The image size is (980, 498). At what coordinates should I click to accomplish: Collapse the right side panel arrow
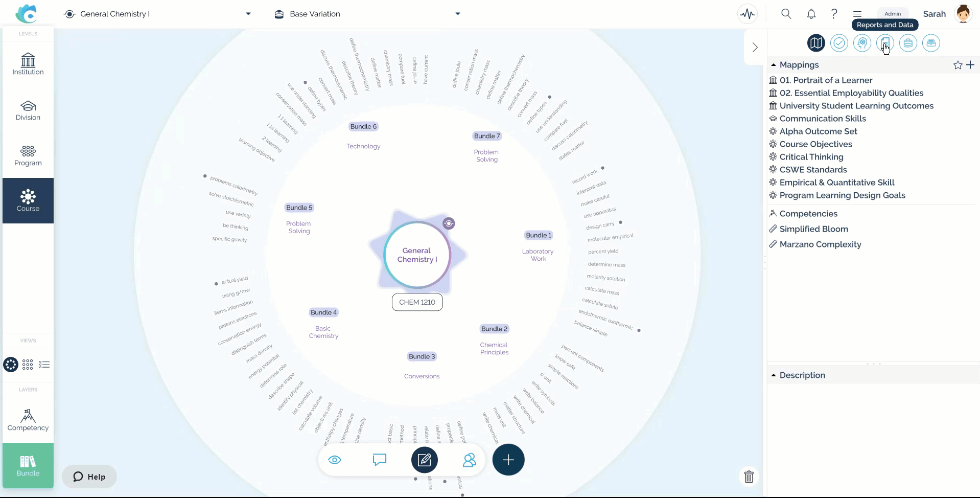tap(755, 48)
